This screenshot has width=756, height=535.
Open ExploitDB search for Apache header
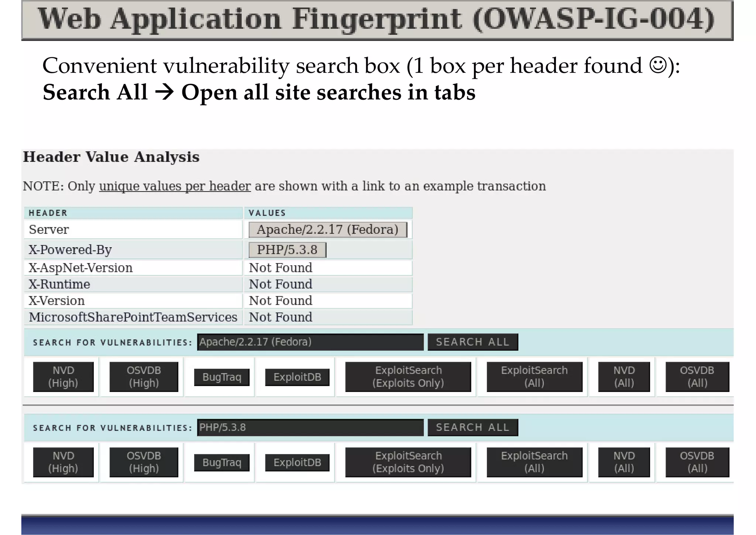[297, 377]
